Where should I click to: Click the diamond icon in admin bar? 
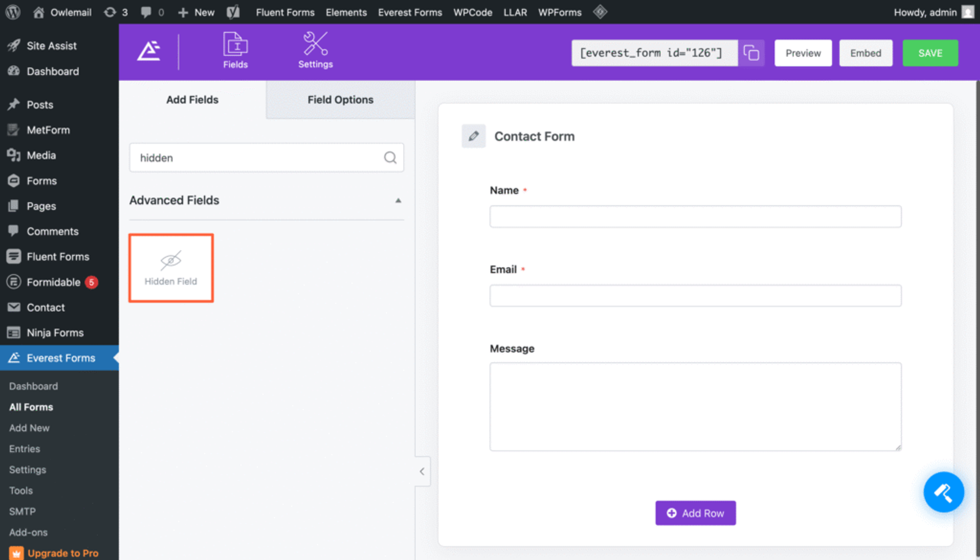click(x=600, y=12)
